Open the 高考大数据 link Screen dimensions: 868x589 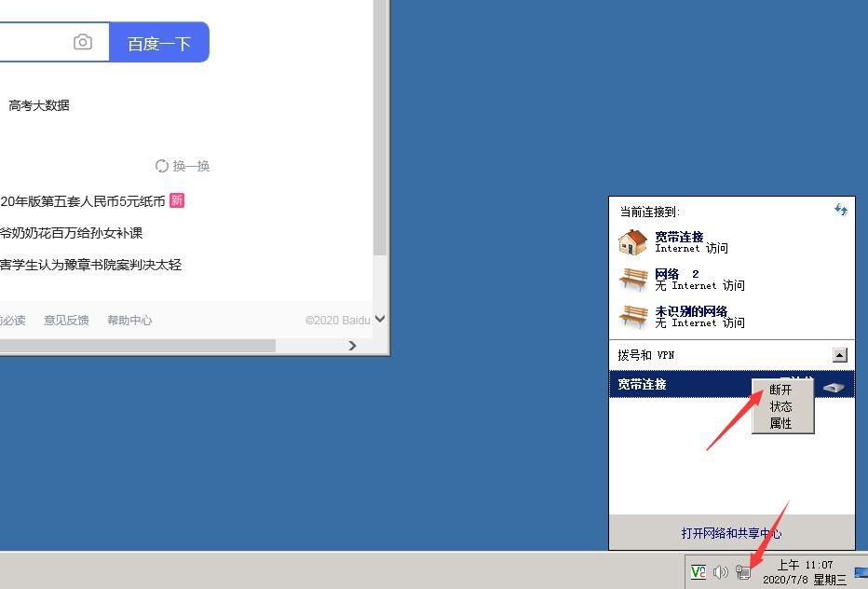[x=39, y=105]
